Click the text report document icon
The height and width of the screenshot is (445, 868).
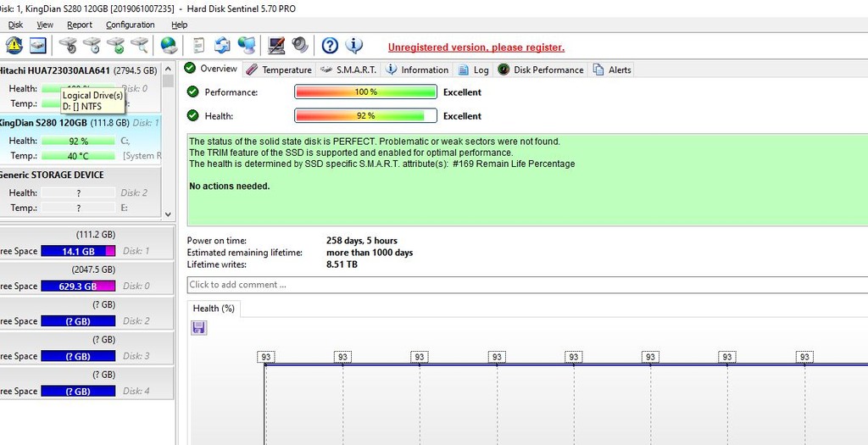pos(198,45)
